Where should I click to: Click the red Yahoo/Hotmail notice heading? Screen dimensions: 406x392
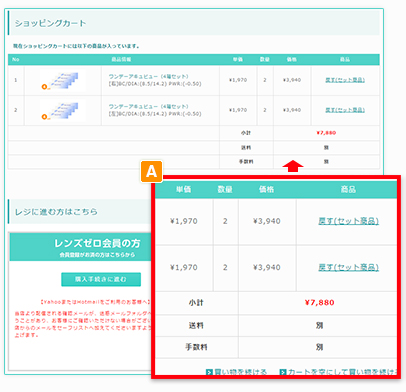pyautogui.click(x=95, y=302)
